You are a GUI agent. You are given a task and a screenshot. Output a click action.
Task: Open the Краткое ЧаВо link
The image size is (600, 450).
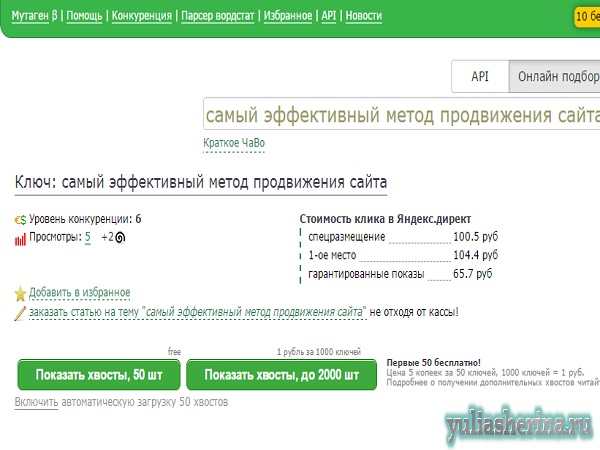[234, 143]
